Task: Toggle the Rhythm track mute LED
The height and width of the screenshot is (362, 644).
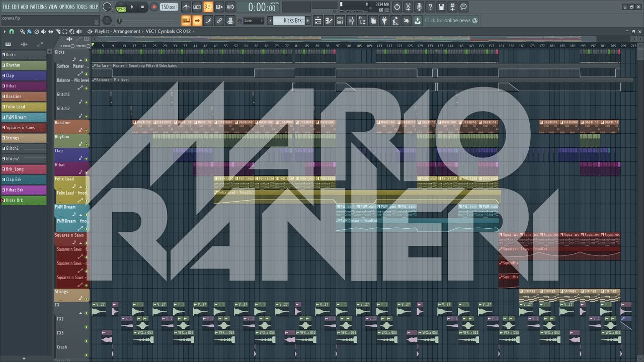Action: pyautogui.click(x=86, y=144)
